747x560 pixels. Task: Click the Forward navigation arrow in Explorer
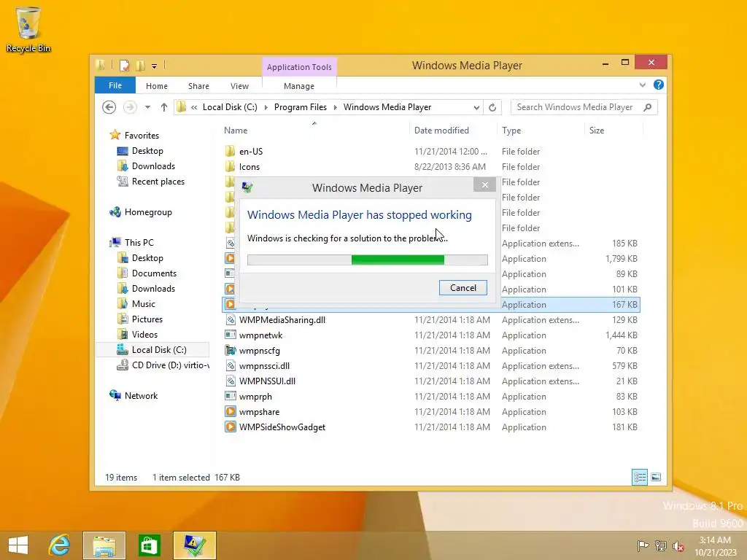[x=130, y=107]
